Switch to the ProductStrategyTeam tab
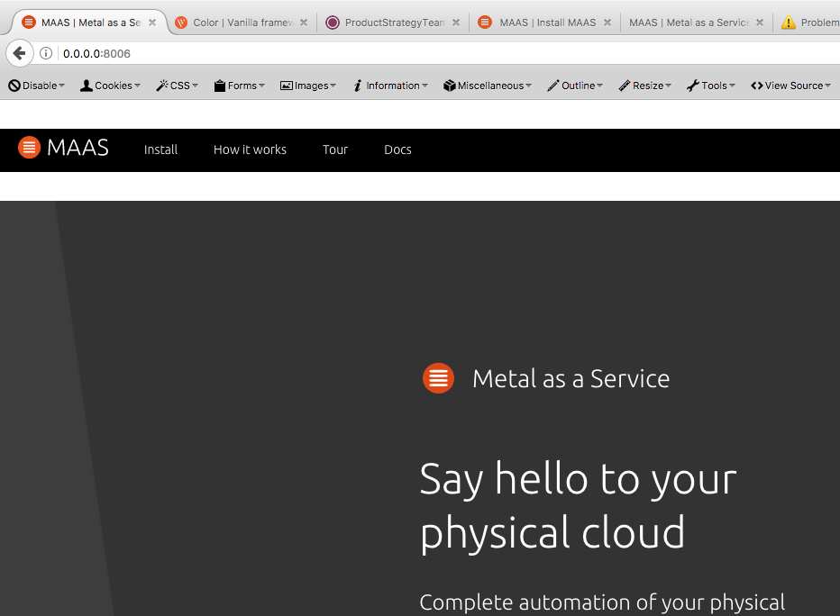This screenshot has width=840, height=616. pyautogui.click(x=394, y=22)
